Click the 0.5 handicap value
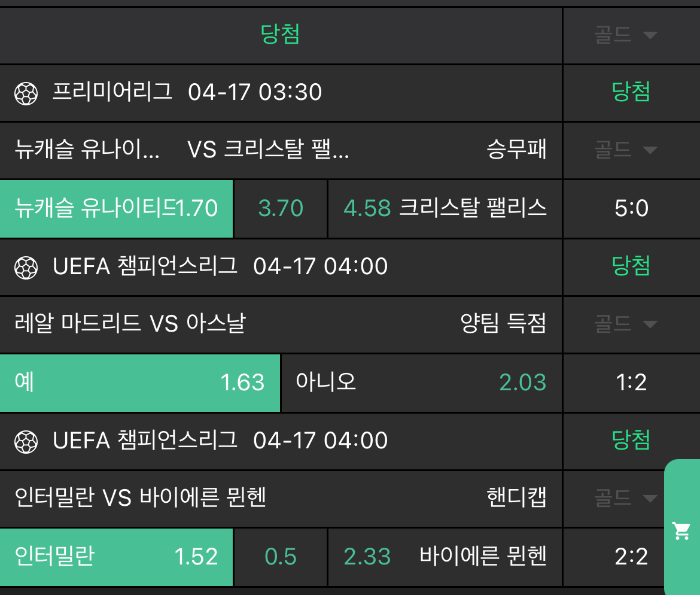The image size is (700, 595). pos(281,557)
